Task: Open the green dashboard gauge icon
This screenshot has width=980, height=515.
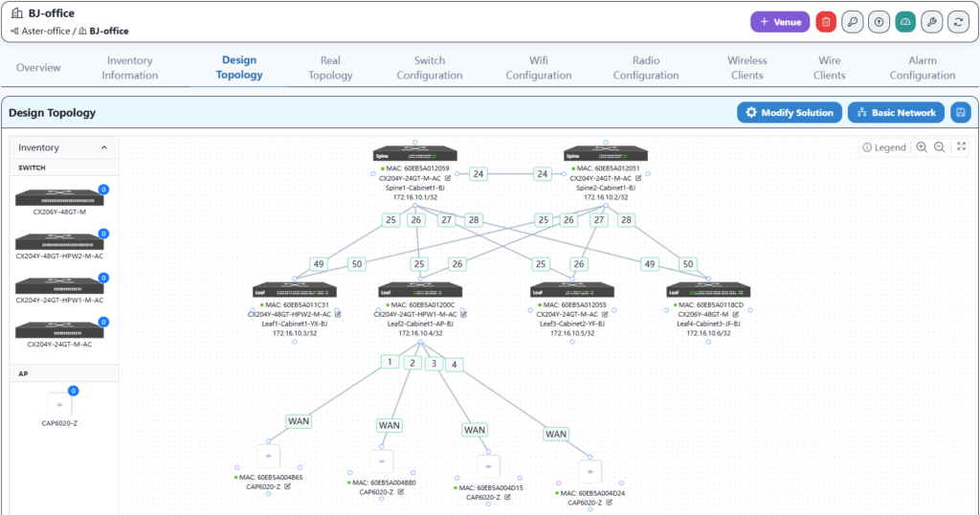Action: [x=905, y=22]
